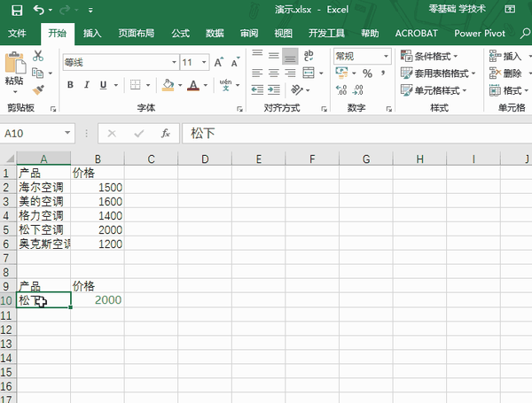Switch to the 公式 ribbon tab
Viewport: 532px width, 403px height.
[x=180, y=34]
